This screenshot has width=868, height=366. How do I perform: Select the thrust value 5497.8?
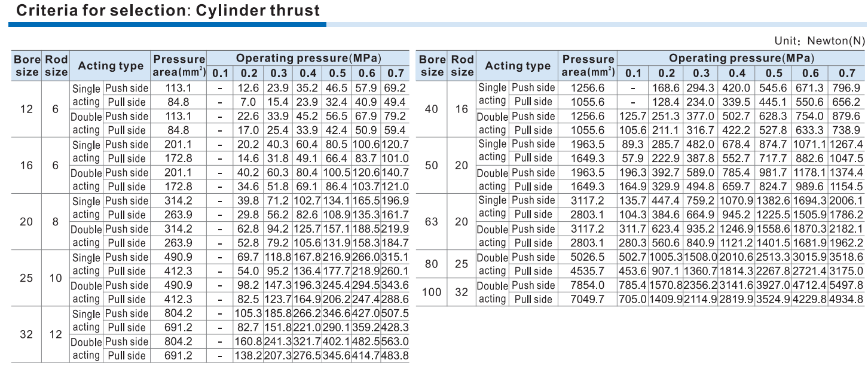click(846, 285)
